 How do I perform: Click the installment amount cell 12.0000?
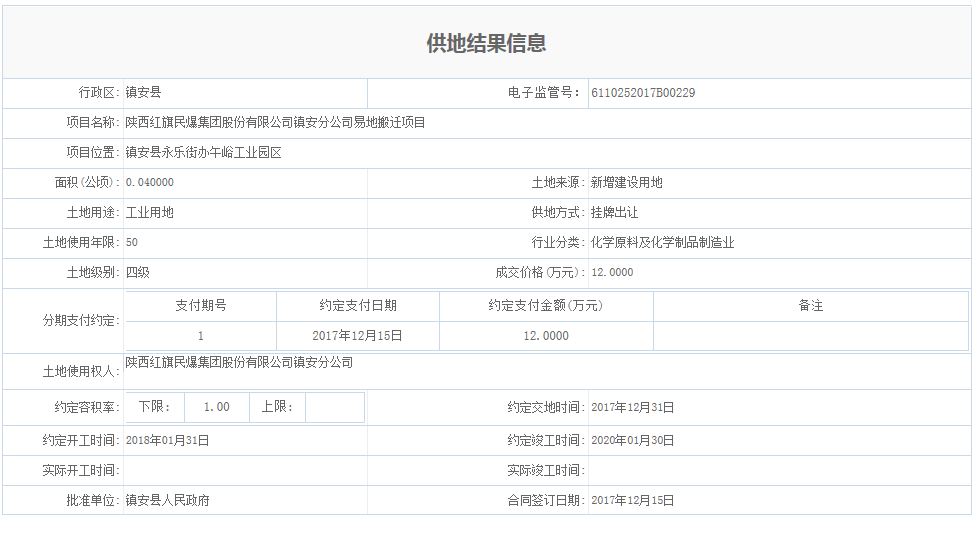click(546, 336)
